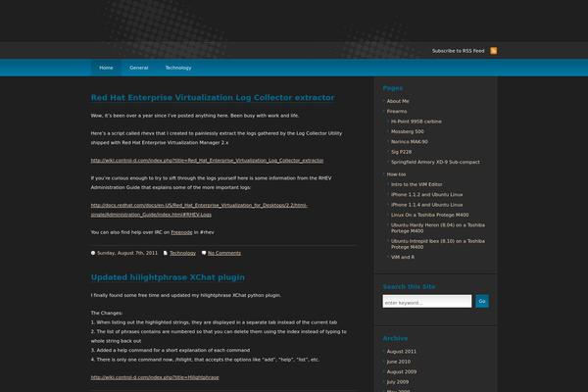Screen dimensions: 588x392
Task: Open the docs.redhat.com RHEV Logs link
Action: pyautogui.click(x=199, y=210)
